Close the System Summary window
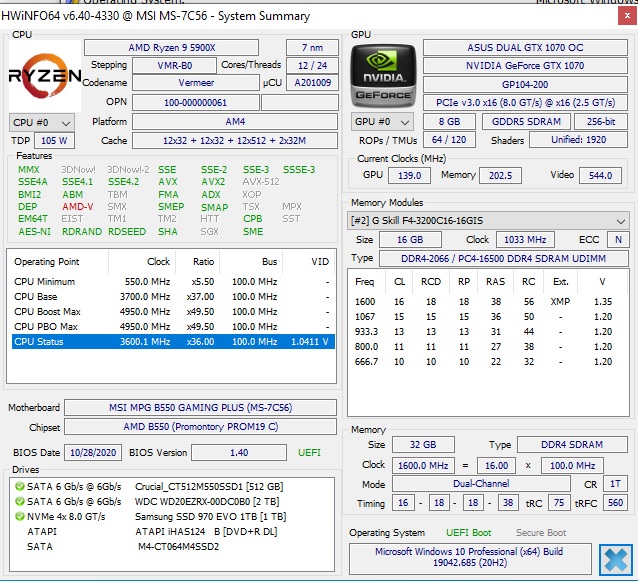 tap(627, 16)
